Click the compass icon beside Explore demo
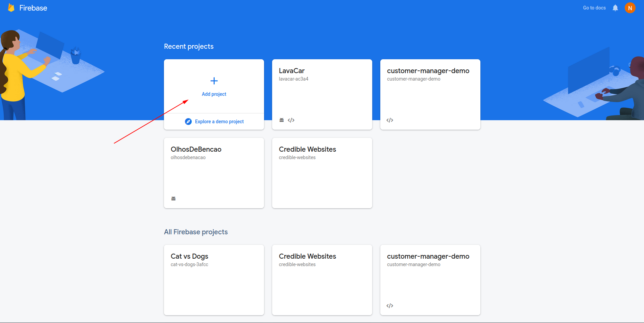The image size is (644, 323). [188, 122]
